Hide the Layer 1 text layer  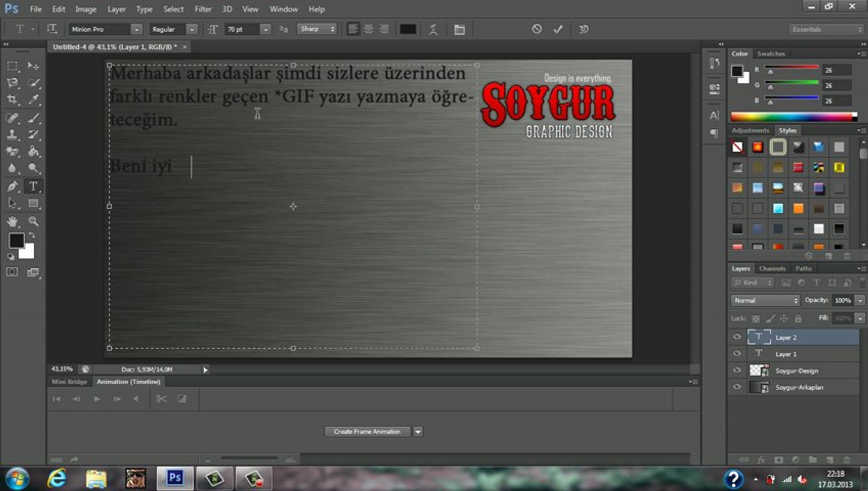point(737,353)
